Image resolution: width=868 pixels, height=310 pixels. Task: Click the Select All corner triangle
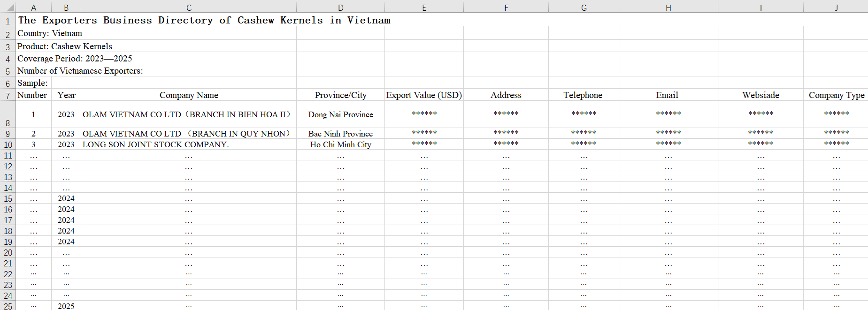tap(10, 8)
